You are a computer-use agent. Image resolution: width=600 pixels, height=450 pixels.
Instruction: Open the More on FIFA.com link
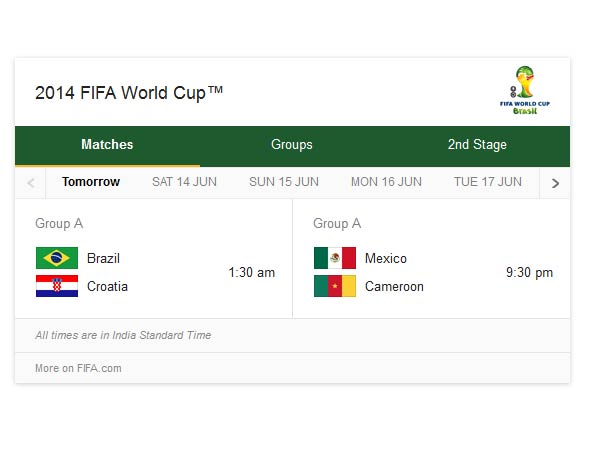click(x=78, y=368)
